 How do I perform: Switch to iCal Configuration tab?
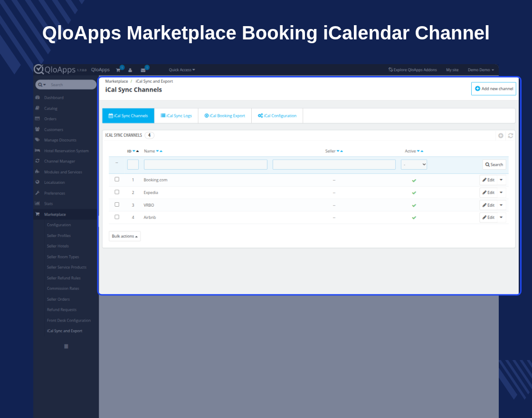point(277,116)
